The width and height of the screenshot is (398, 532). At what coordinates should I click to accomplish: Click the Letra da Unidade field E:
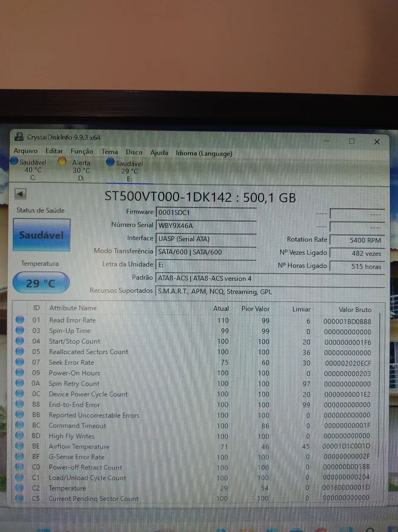(x=206, y=265)
